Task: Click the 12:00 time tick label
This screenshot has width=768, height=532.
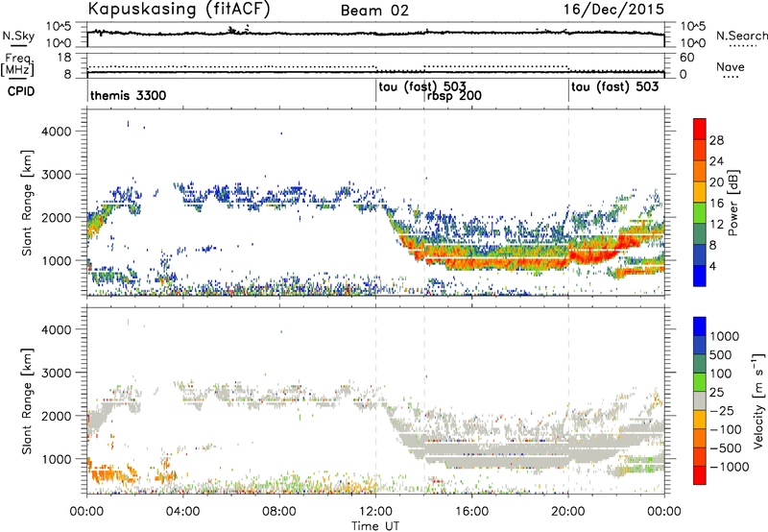Action: pos(375,512)
